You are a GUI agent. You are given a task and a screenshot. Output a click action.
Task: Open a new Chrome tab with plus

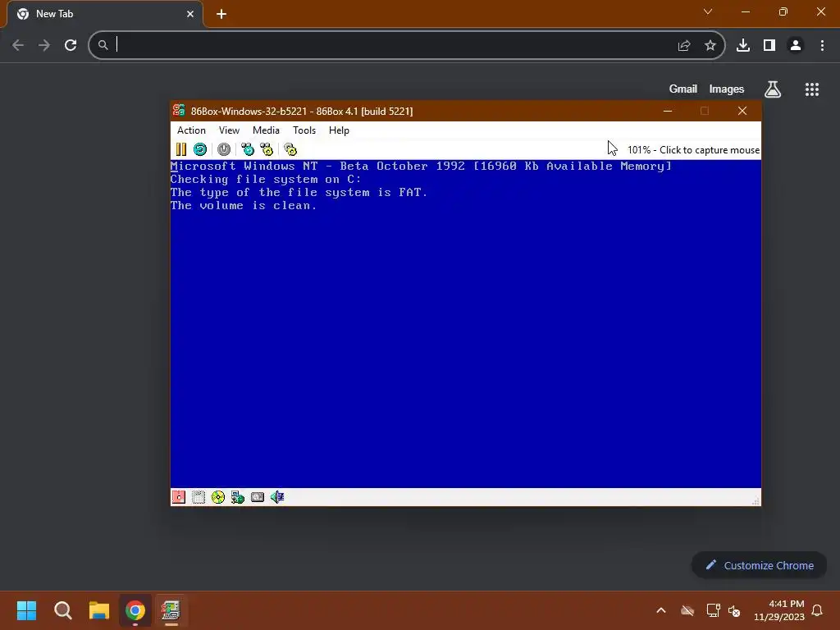tap(221, 14)
